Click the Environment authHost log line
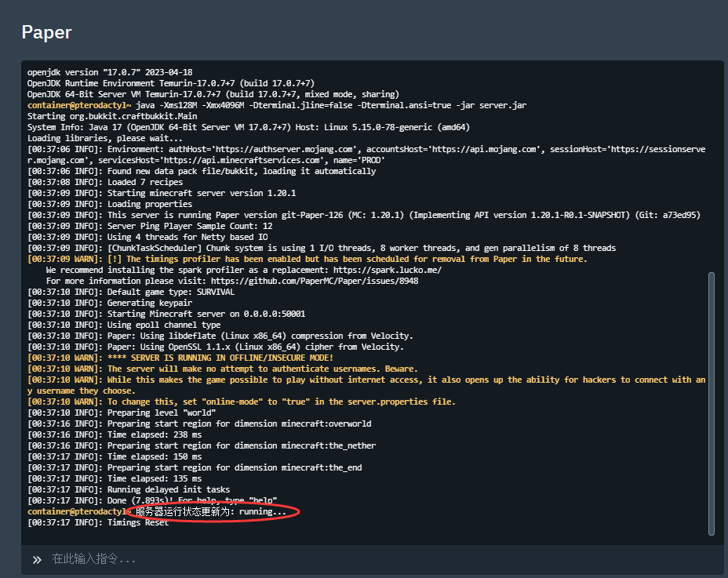 pos(366,154)
